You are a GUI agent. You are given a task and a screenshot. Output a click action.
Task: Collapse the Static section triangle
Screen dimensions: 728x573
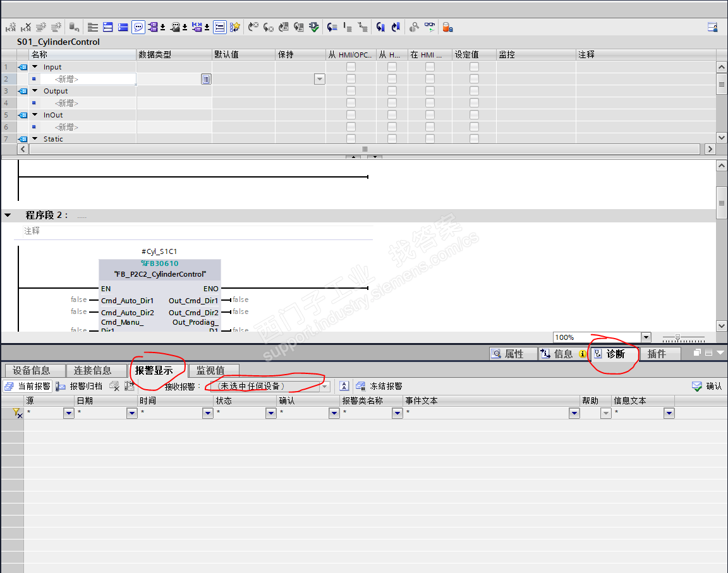(35, 139)
